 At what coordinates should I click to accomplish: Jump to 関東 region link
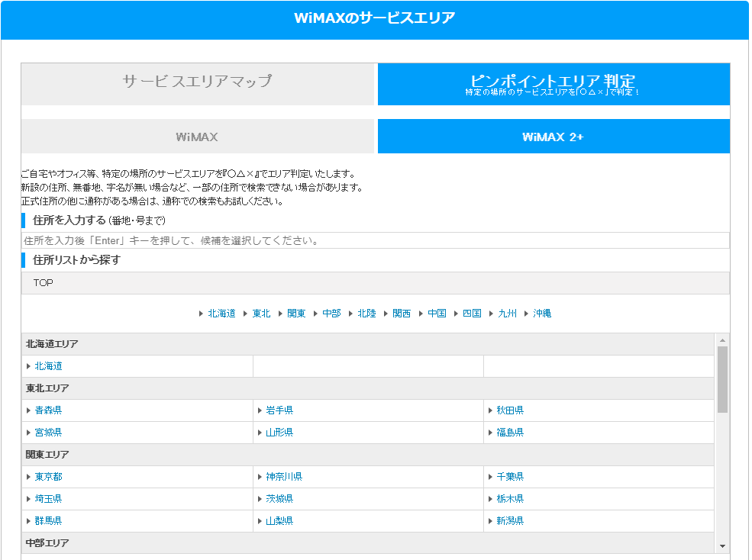[x=296, y=313]
